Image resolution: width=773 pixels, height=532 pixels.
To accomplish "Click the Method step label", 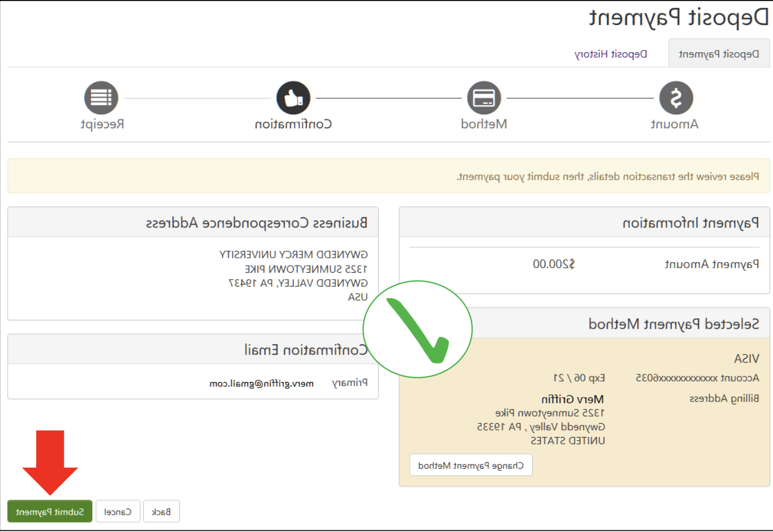I will pos(484,124).
